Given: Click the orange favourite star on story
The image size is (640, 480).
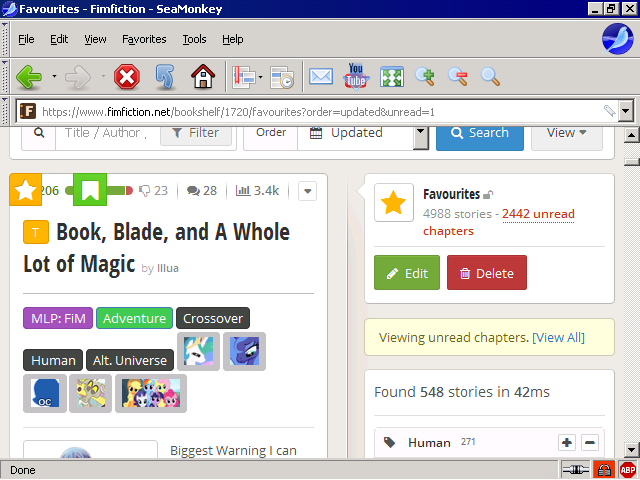Looking at the screenshot, I should point(25,190).
